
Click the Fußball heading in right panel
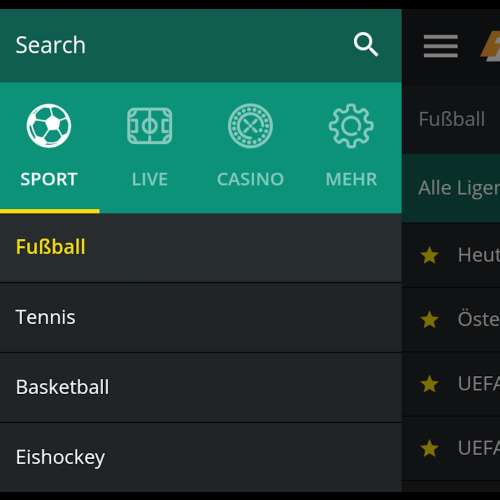pyautogui.click(x=452, y=119)
